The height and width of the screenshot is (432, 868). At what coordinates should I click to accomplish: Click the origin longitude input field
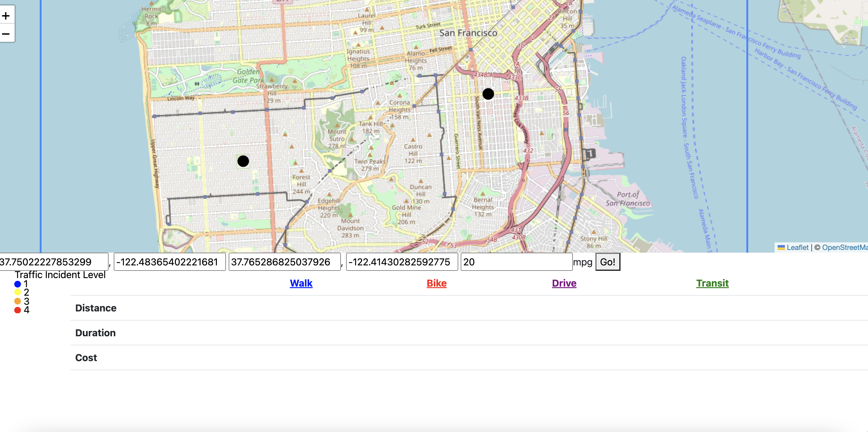click(170, 262)
